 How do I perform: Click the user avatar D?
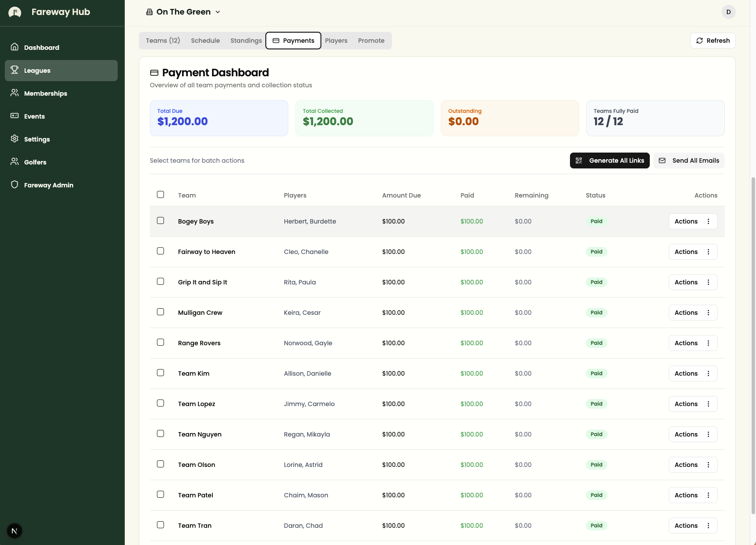[728, 12]
